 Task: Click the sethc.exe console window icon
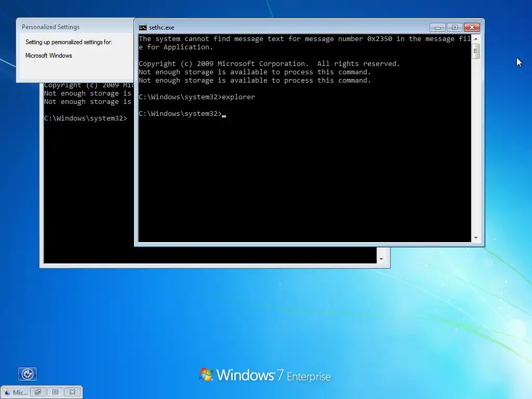pyautogui.click(x=143, y=28)
